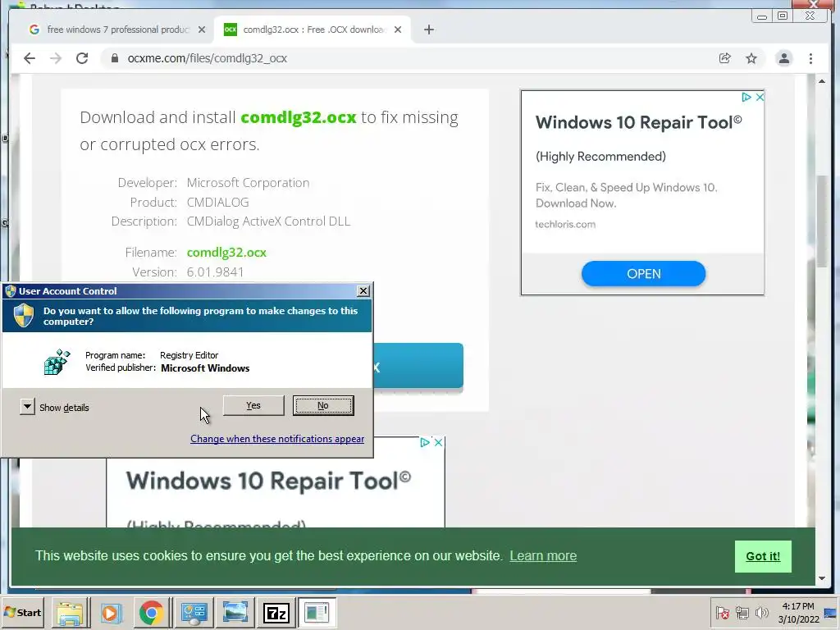Open Control Panel taskbar icon
The height and width of the screenshot is (630, 840).
coord(194,612)
